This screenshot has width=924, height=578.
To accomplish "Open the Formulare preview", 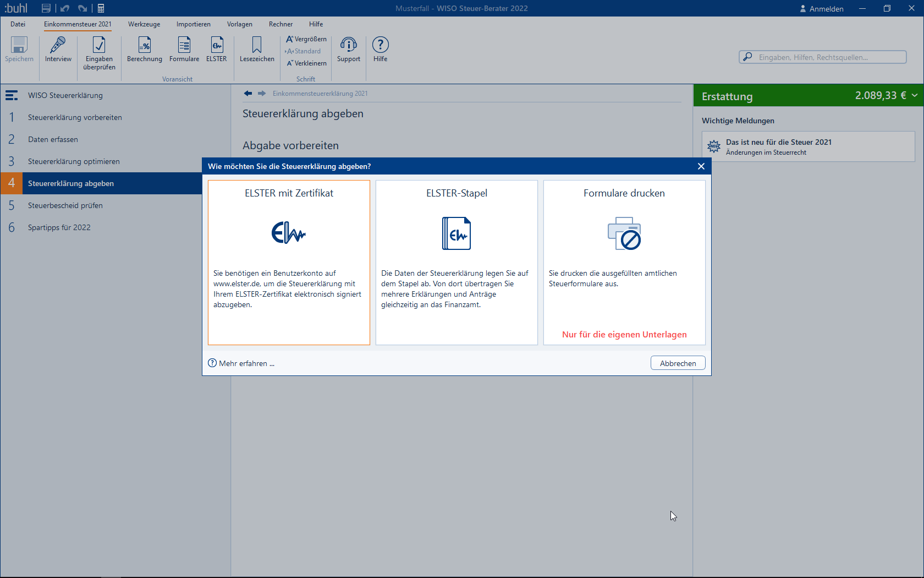I will pos(184,50).
